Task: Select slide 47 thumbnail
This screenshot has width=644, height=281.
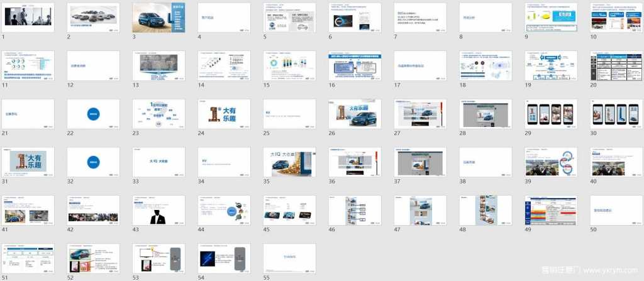Action: pos(420,210)
